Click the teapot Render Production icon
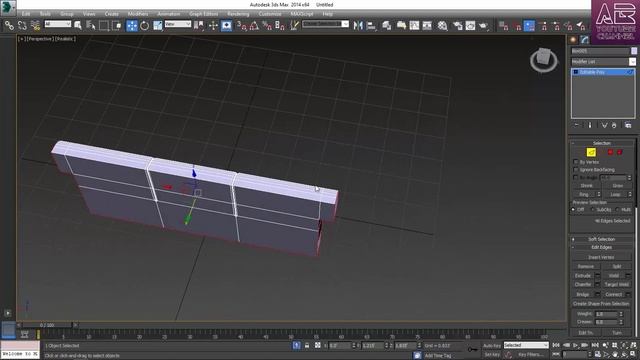The width and height of the screenshot is (640, 360). (x=484, y=26)
